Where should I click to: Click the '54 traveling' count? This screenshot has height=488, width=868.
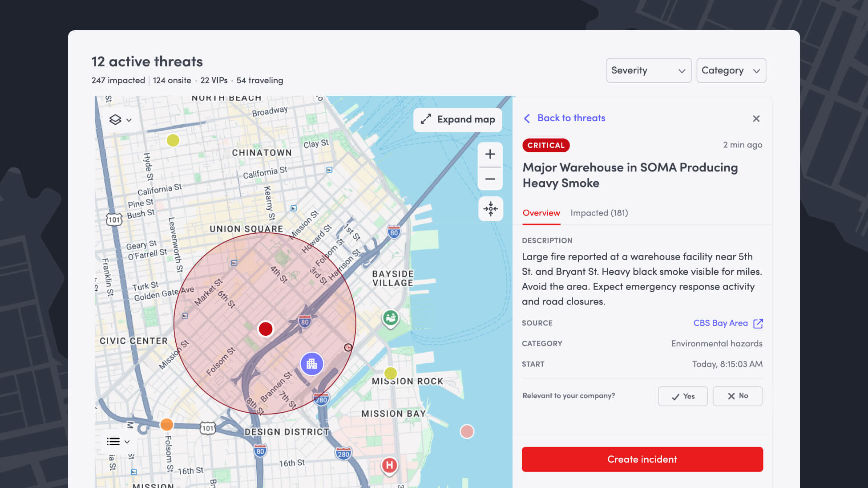[x=260, y=80]
